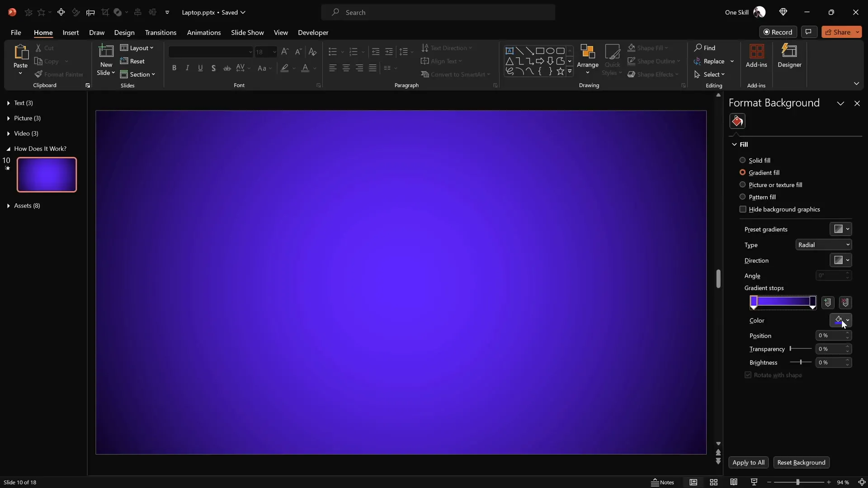Disable Rotate with shape
This screenshot has width=868, height=488.
click(x=749, y=375)
